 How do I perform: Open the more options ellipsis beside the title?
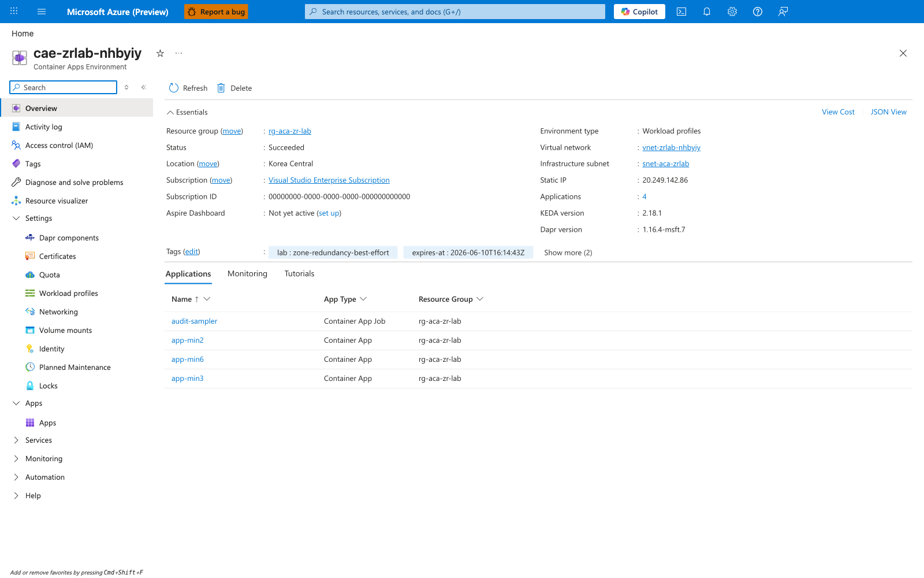[179, 53]
